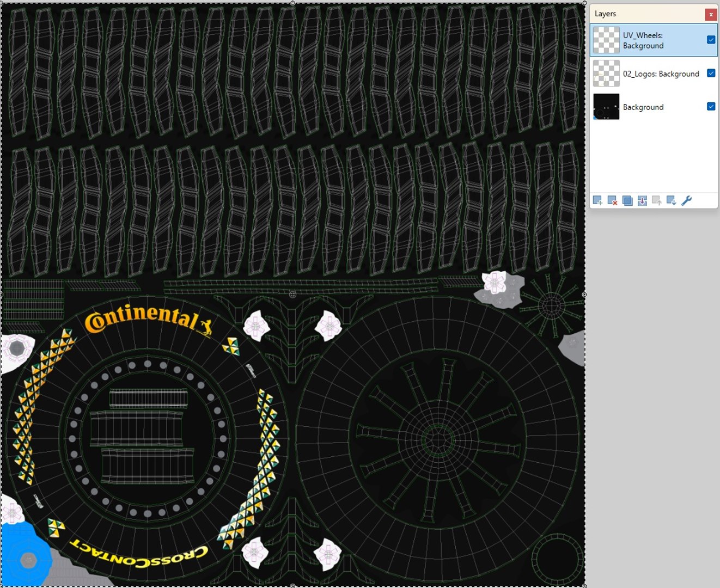Click the '02_Logos: Background' layer name
The width and height of the screenshot is (720, 588).
pyautogui.click(x=661, y=74)
